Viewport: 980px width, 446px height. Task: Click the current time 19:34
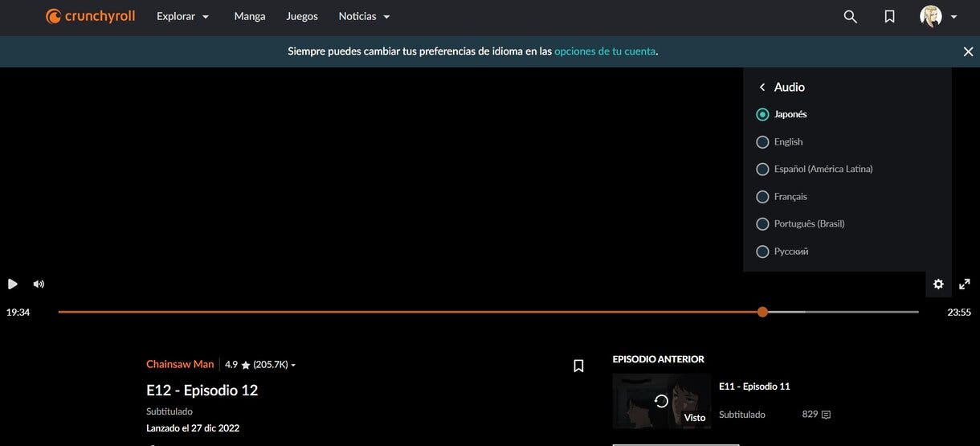point(18,312)
